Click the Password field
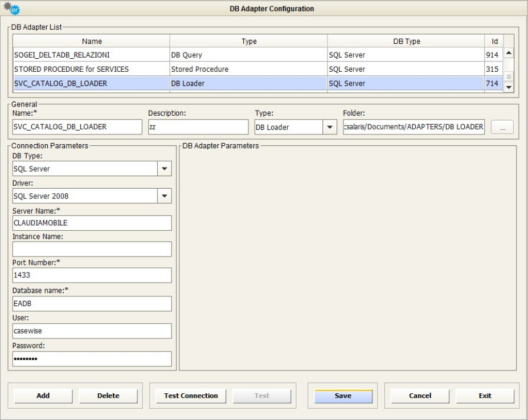The height and width of the screenshot is (420, 528). click(92, 358)
